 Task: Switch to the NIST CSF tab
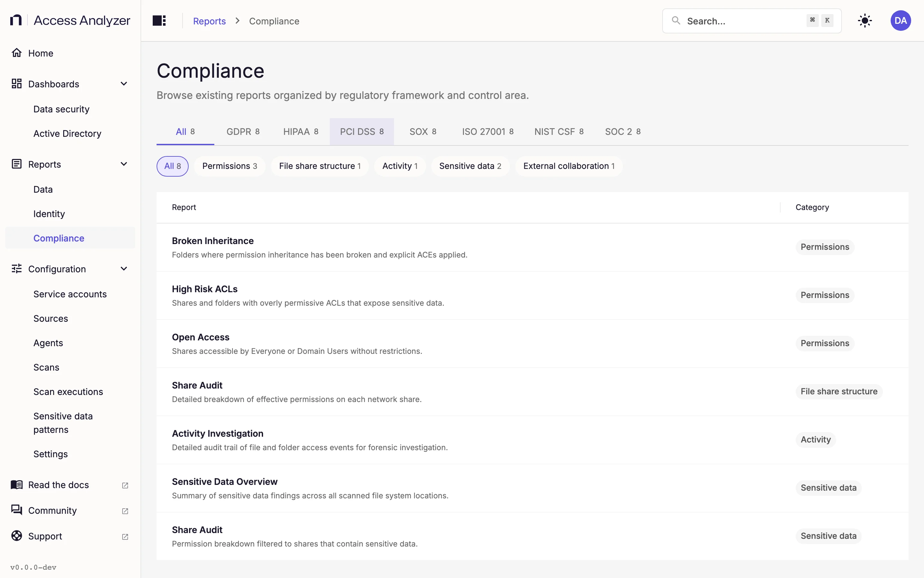point(559,132)
